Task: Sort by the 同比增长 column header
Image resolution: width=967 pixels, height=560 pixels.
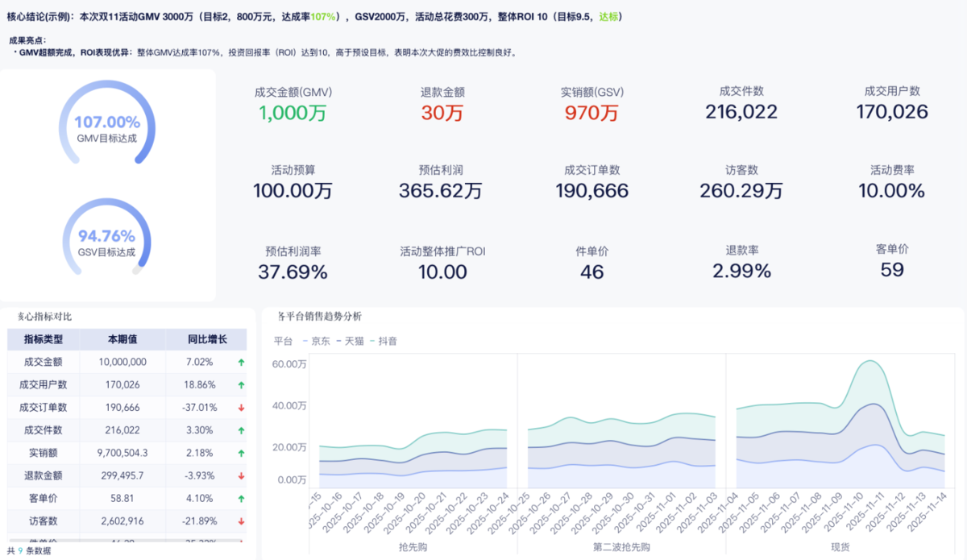Action: pyautogui.click(x=207, y=339)
